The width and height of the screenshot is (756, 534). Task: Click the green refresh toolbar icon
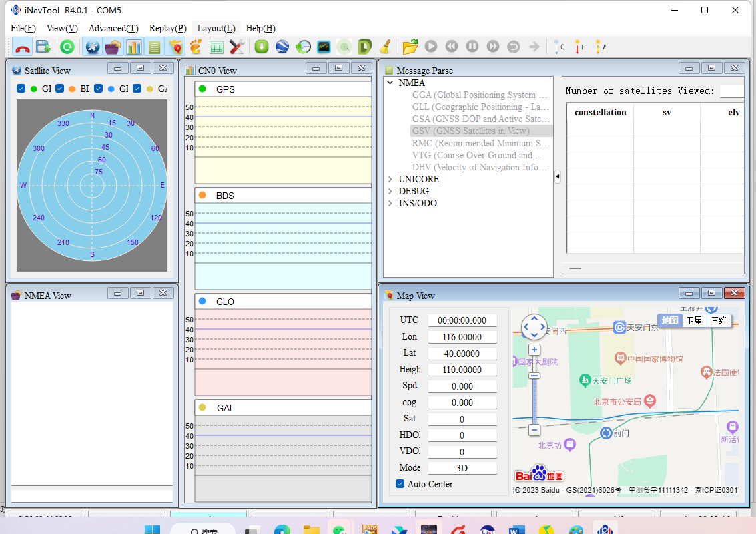coord(67,47)
